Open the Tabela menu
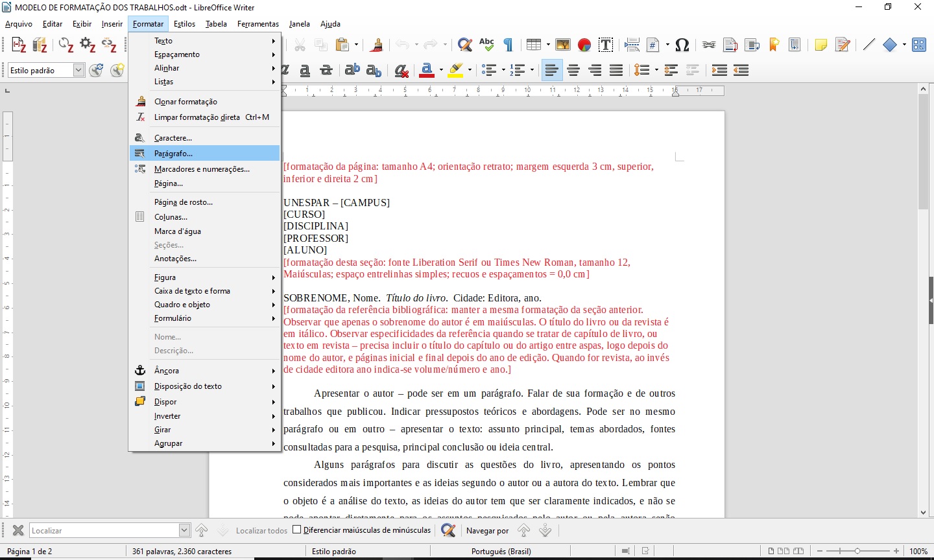 [216, 24]
